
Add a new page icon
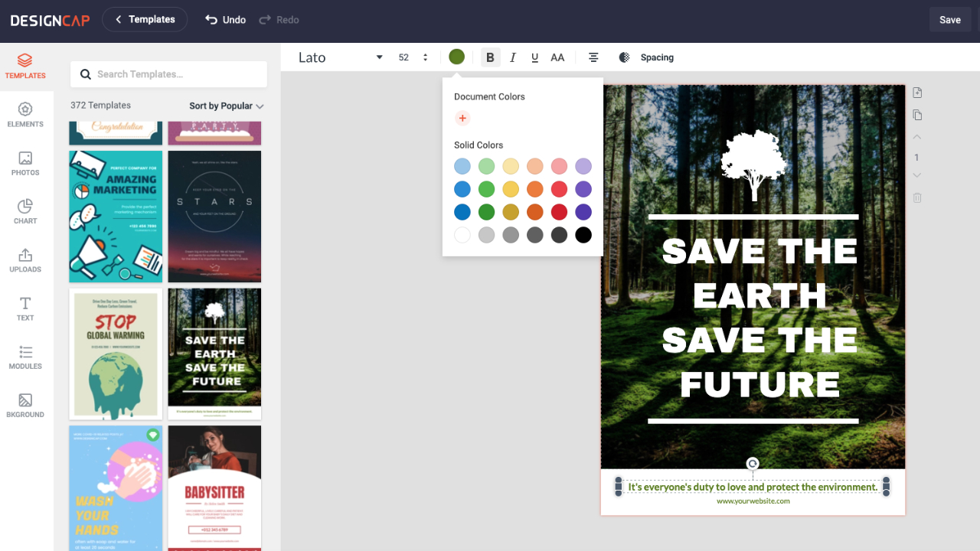pyautogui.click(x=917, y=93)
